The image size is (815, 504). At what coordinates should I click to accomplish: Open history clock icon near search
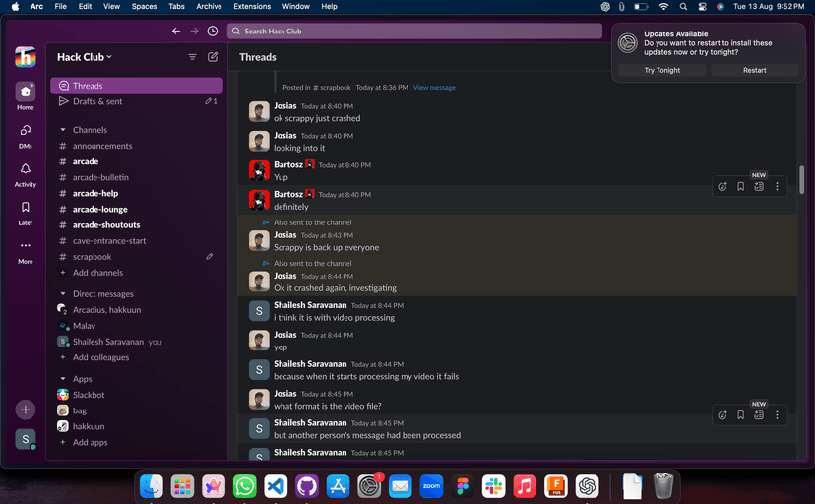pos(213,31)
